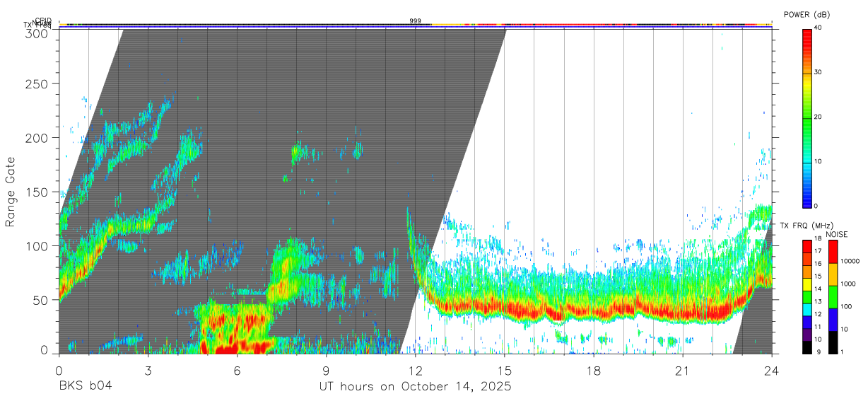Click the '999' CPID value at top
Screen dimensions: 868x401
click(x=416, y=21)
